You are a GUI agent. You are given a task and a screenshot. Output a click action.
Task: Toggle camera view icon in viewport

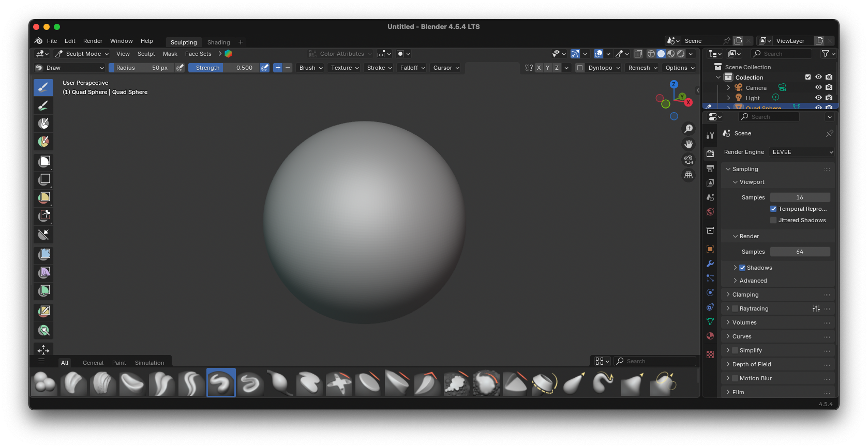(x=689, y=160)
